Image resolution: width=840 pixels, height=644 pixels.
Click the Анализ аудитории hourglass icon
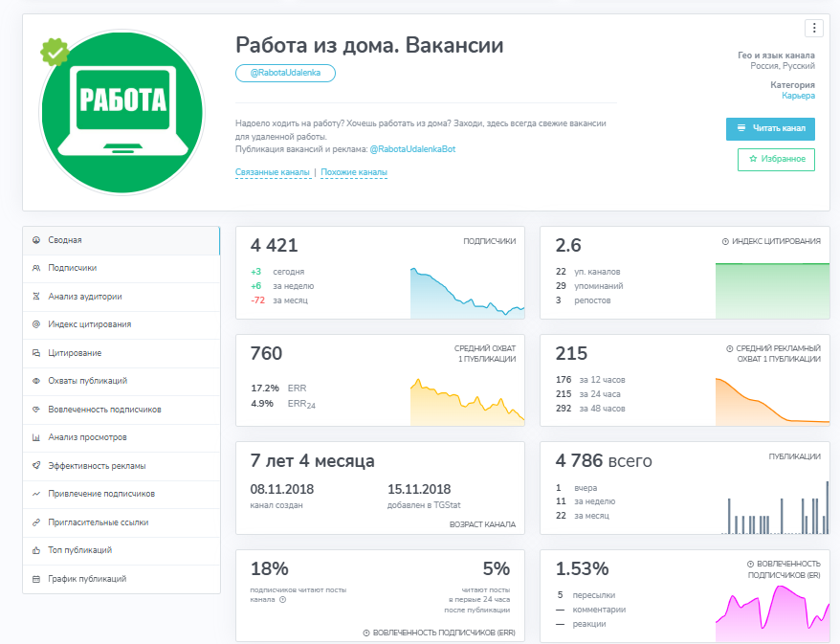pos(36,297)
